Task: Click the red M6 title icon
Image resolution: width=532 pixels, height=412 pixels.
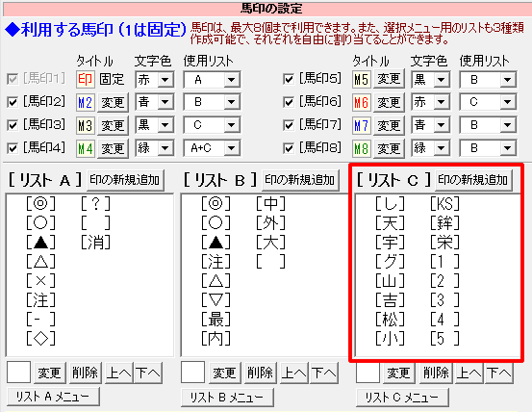Action: pyautogui.click(x=362, y=102)
